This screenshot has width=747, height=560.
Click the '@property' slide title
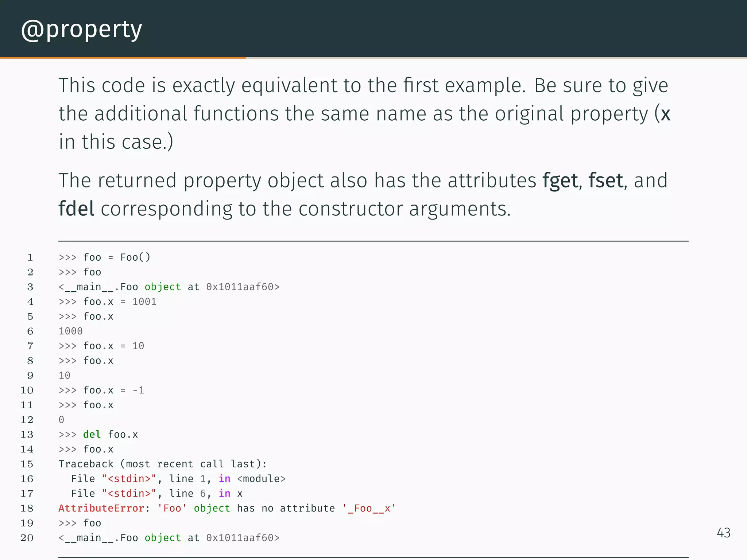coord(81,30)
